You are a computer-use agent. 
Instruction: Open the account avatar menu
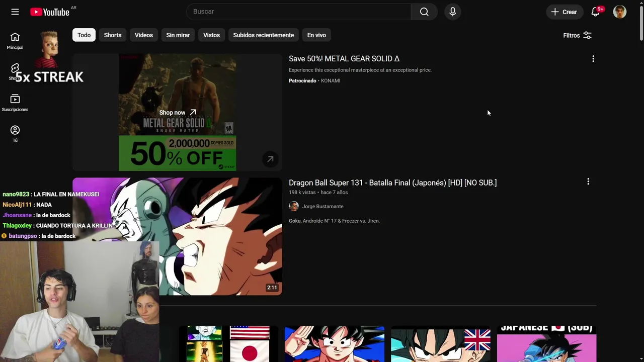pos(620,12)
